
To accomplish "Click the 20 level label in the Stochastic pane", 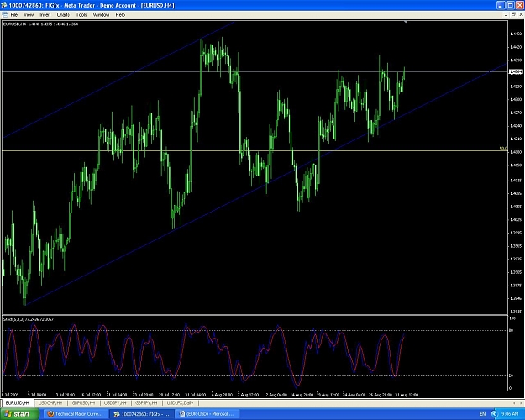I will pyautogui.click(x=511, y=375).
